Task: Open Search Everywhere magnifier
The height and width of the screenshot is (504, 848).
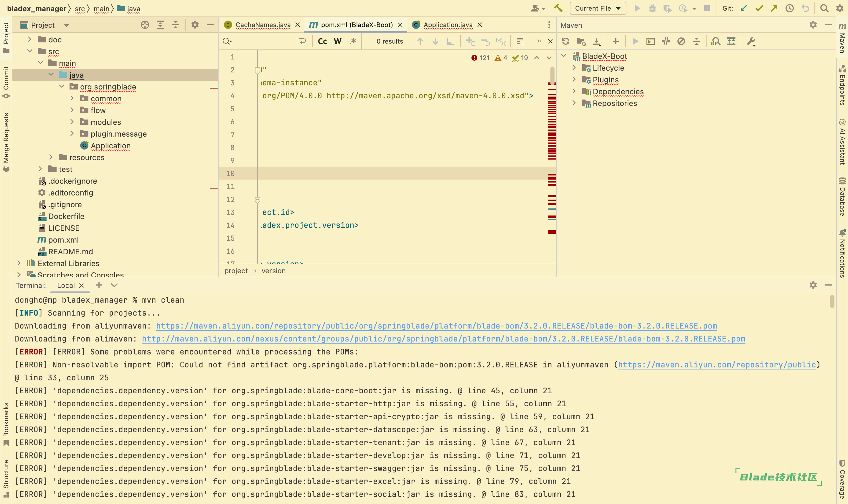Action: coord(824,8)
